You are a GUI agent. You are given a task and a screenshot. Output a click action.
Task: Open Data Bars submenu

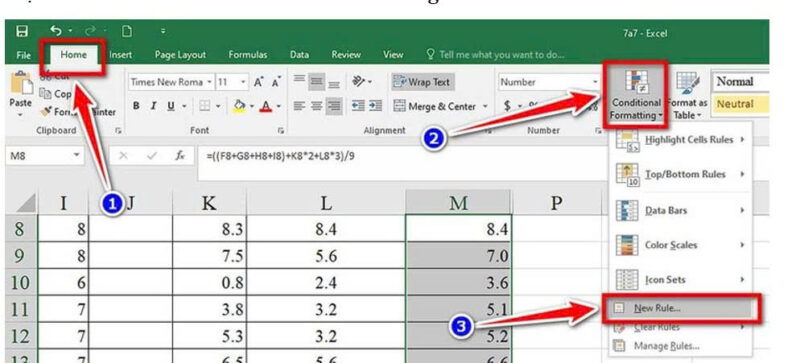[680, 210]
